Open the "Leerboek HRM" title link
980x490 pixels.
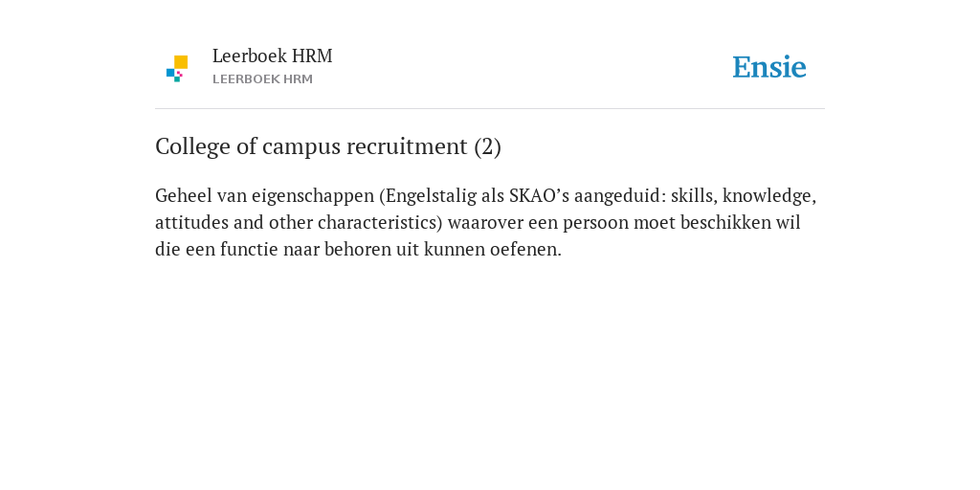click(273, 56)
